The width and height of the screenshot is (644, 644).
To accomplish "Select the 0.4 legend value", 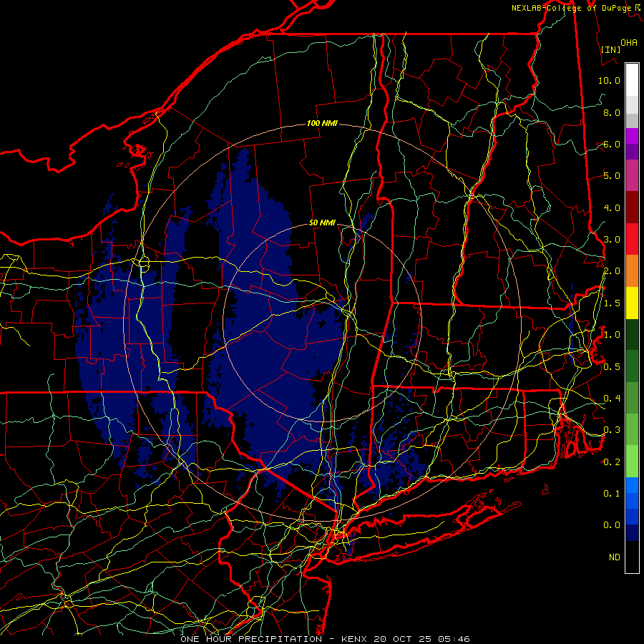I will [x=611, y=398].
